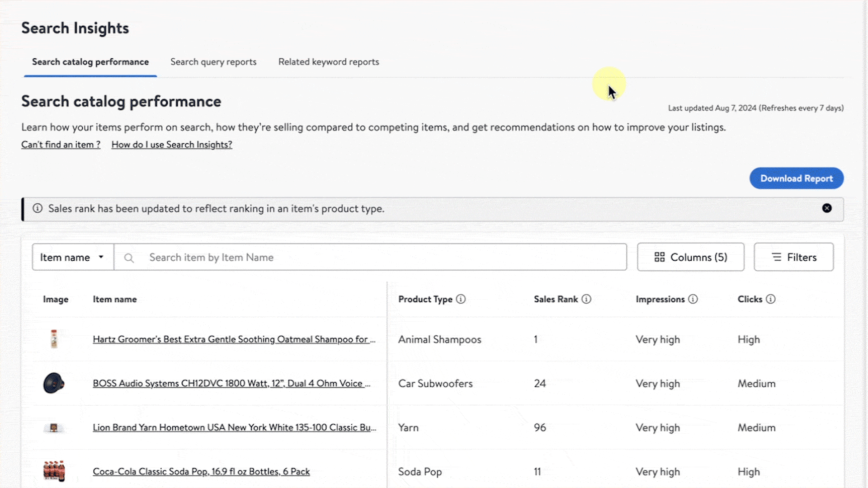Click the Filters icon button
This screenshot has height=488, width=868.
coord(776,257)
